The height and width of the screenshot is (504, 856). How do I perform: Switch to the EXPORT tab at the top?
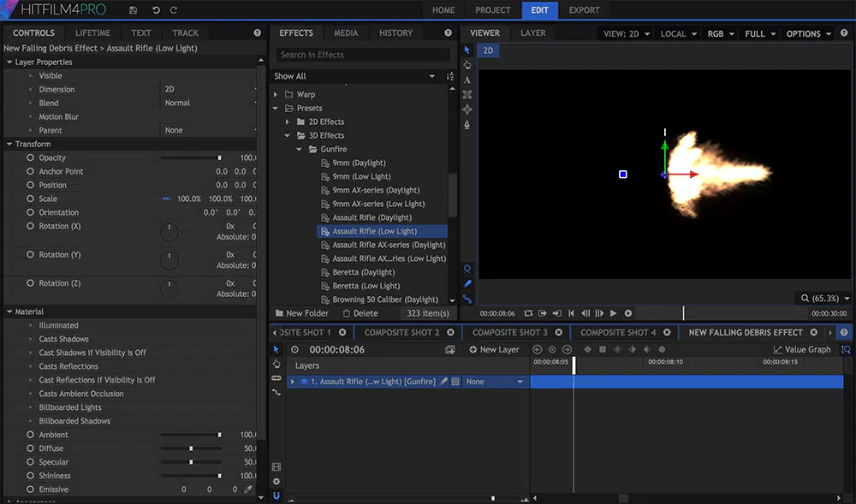tap(585, 10)
